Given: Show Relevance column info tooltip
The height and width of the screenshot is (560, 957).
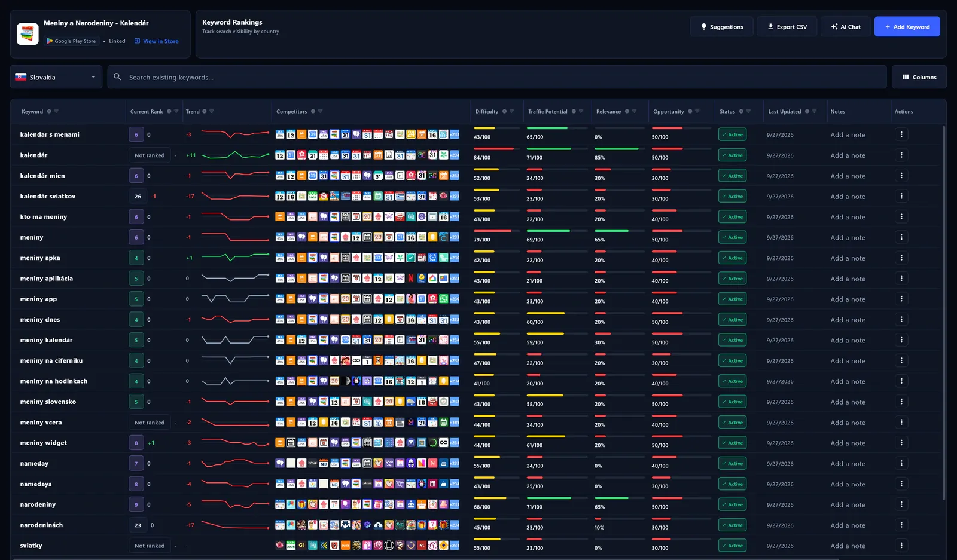Looking at the screenshot, I should [x=627, y=112].
